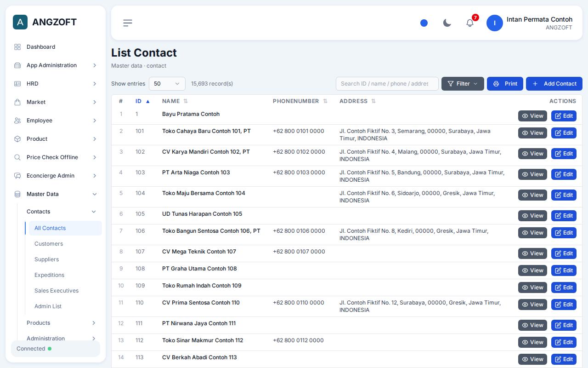The image size is (588, 368).
Task: Open the Filter dropdown button
Action: pyautogui.click(x=463, y=84)
